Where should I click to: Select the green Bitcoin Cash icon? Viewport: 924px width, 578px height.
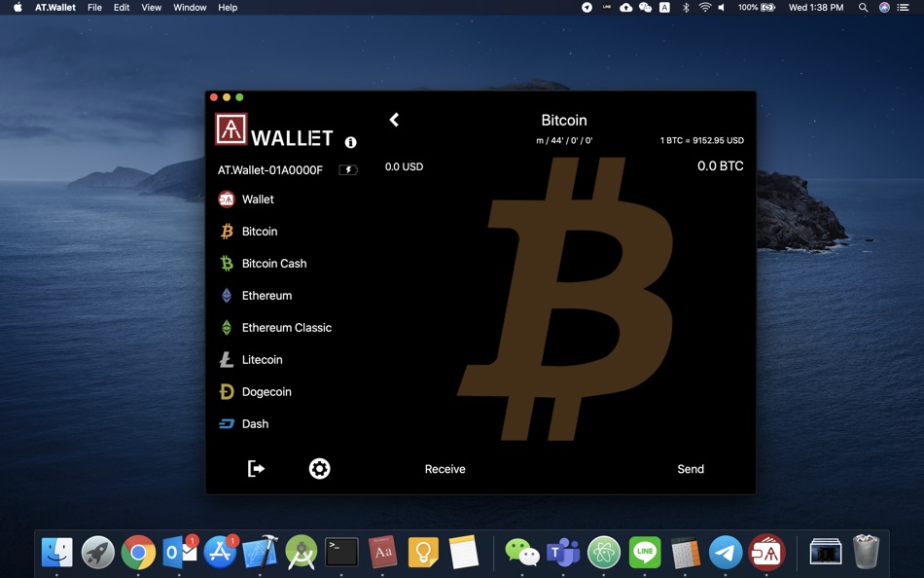[x=227, y=263]
